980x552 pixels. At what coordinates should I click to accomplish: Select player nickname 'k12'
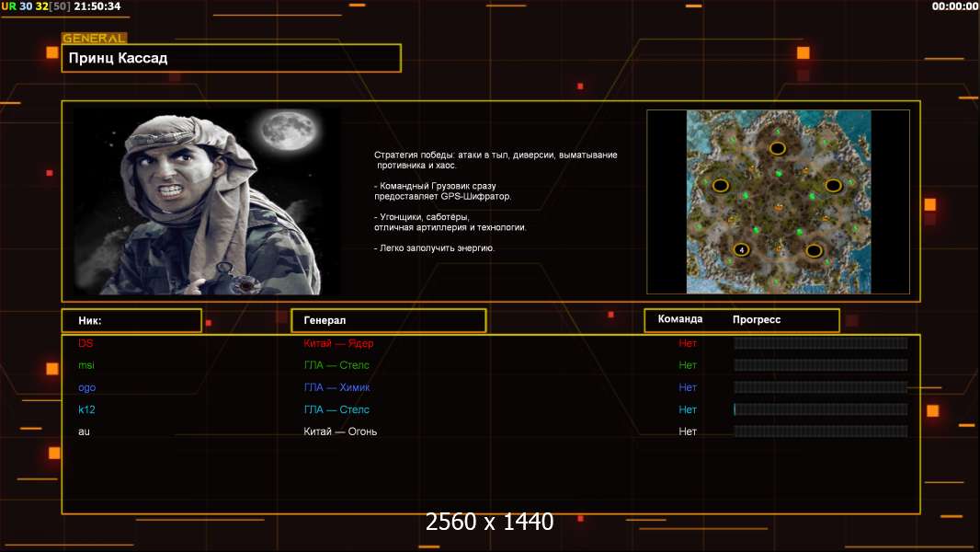[x=86, y=409]
